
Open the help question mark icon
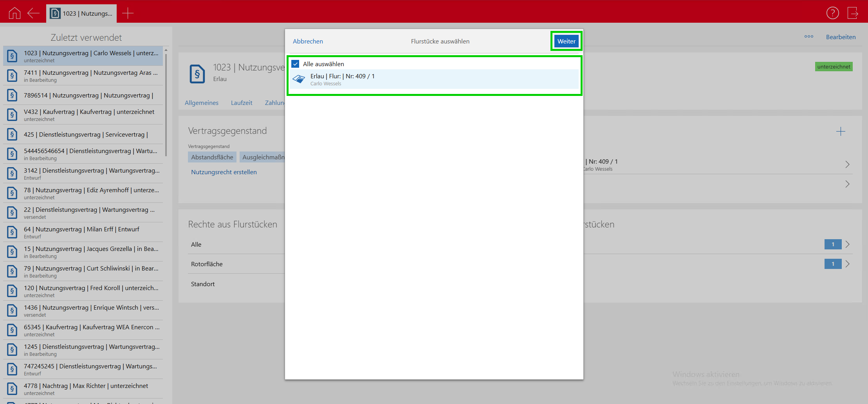832,13
